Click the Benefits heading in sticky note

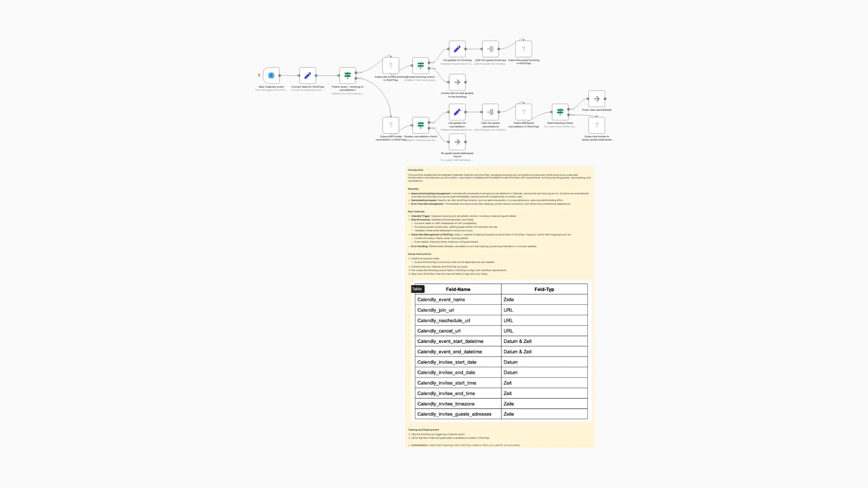tap(413, 189)
